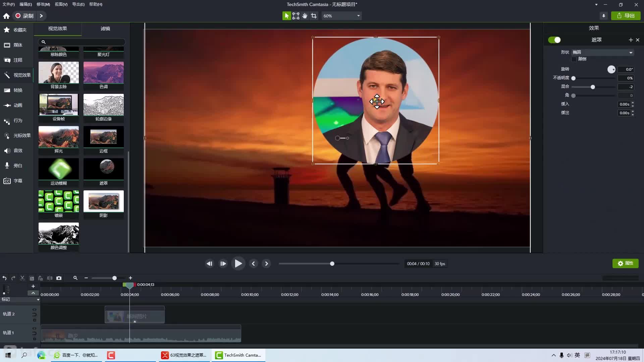This screenshot has height=362, width=644.
Task: Expand the record options arrow
Action: tap(41, 16)
